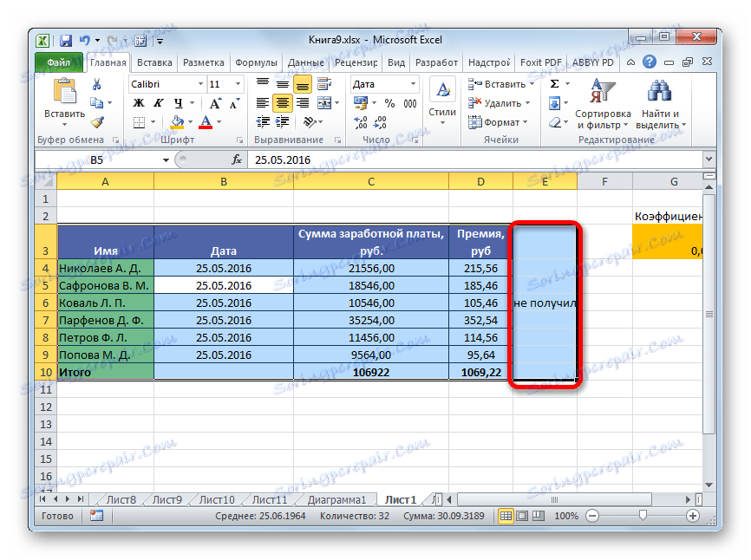
Task: Click the zoom in plus button
Action: pos(693,516)
